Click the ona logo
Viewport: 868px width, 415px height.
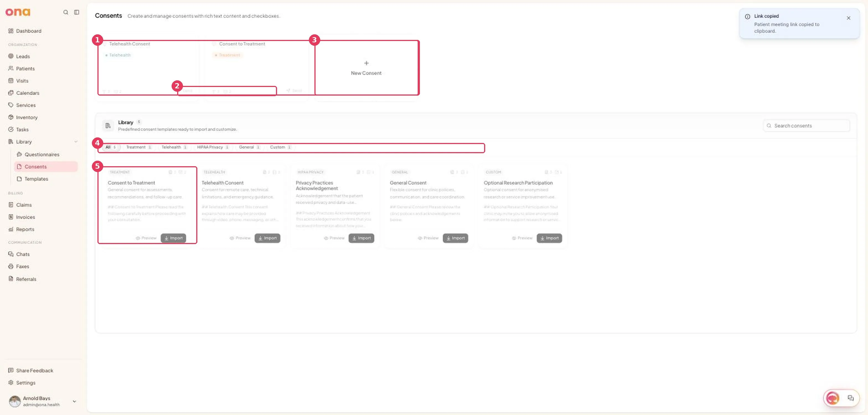[18, 12]
